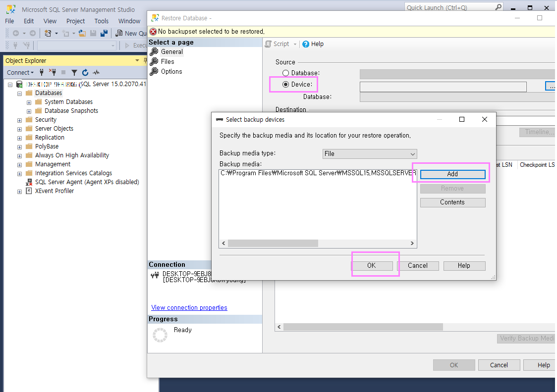This screenshot has height=392, width=557.
Task: Click Help in Select backup devices dialog
Action: [464, 266]
